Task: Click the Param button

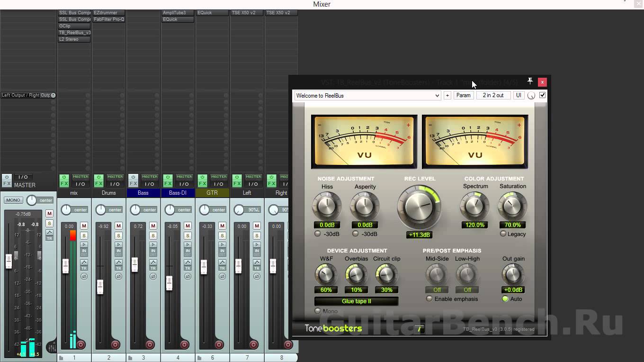Action: [x=463, y=95]
